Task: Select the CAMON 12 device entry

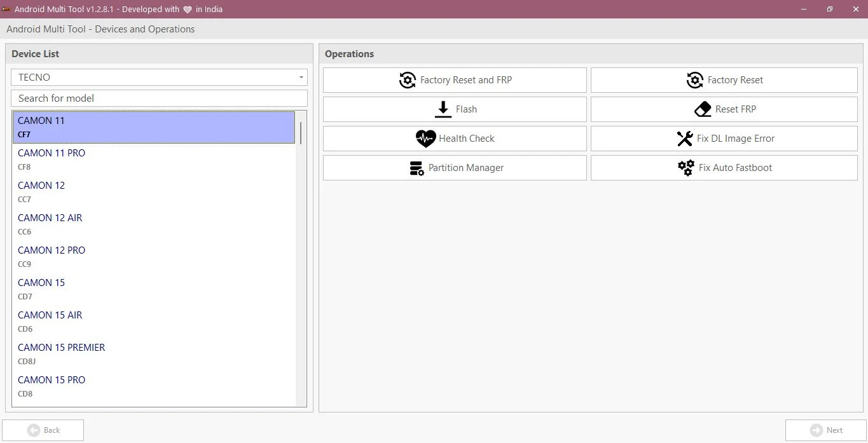Action: 154,192
